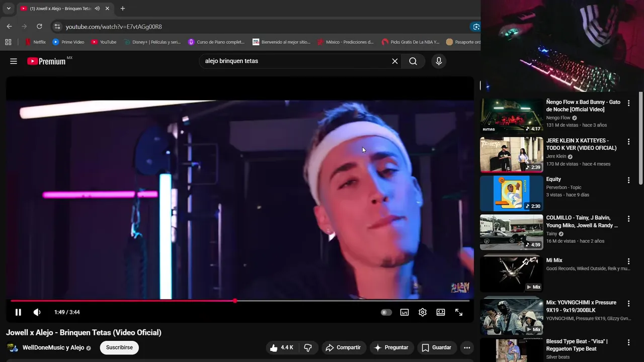
Task: Start voice search with microphone
Action: [x=439, y=61]
